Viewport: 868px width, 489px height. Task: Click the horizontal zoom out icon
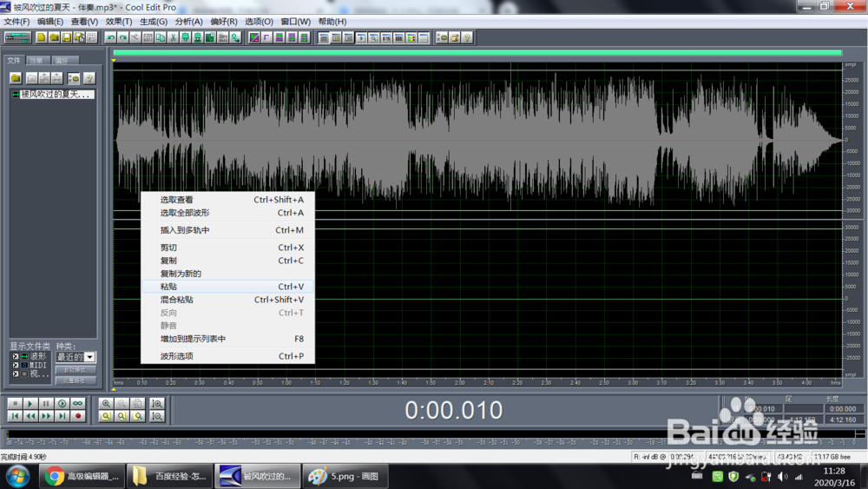pos(122,403)
